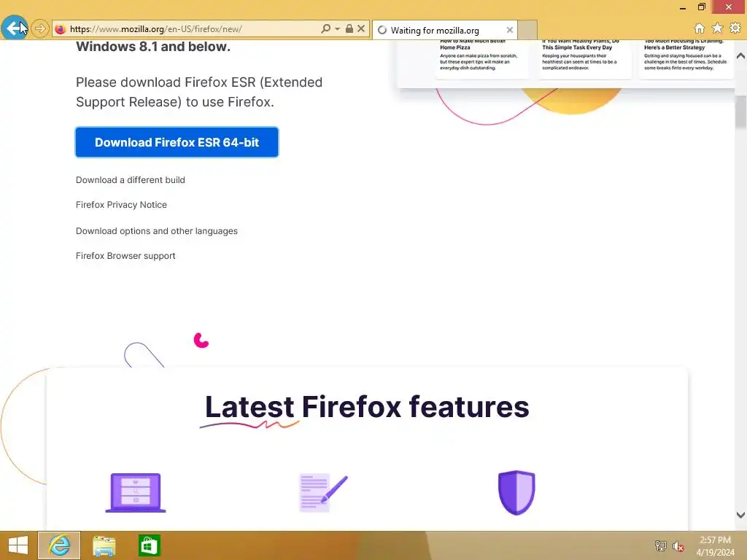The width and height of the screenshot is (747, 560).
Task: Click the 'Windows 8.1 and below.' text
Action: point(153,47)
